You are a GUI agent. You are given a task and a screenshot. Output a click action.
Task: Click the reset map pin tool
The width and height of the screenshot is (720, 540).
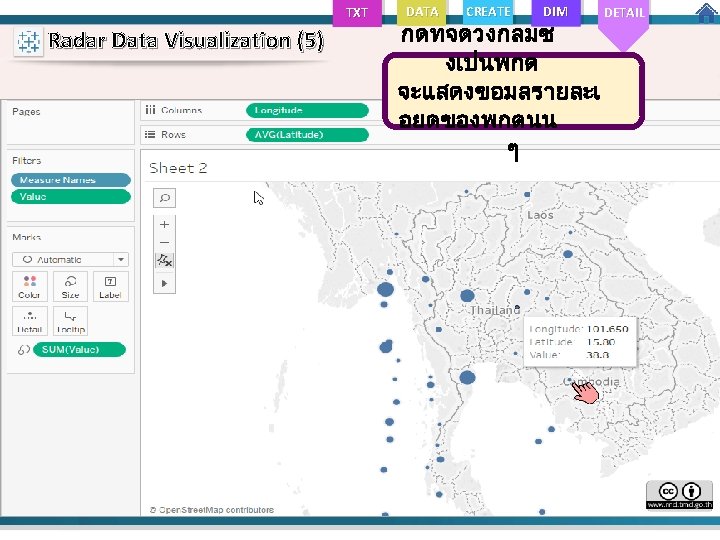(164, 260)
